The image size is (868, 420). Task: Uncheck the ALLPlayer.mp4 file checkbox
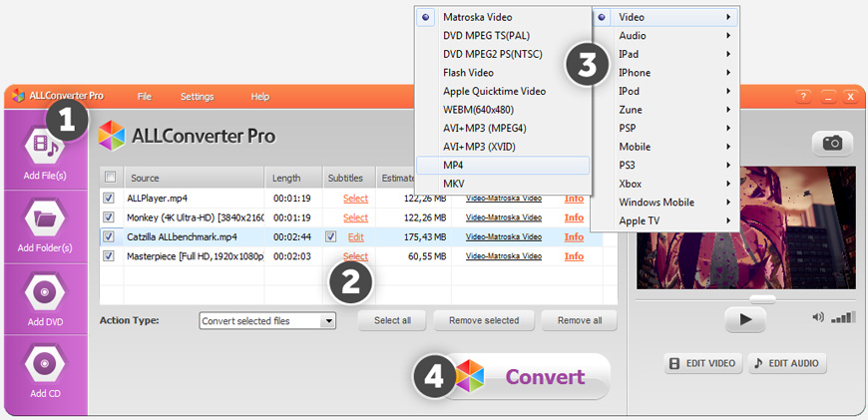tap(109, 198)
